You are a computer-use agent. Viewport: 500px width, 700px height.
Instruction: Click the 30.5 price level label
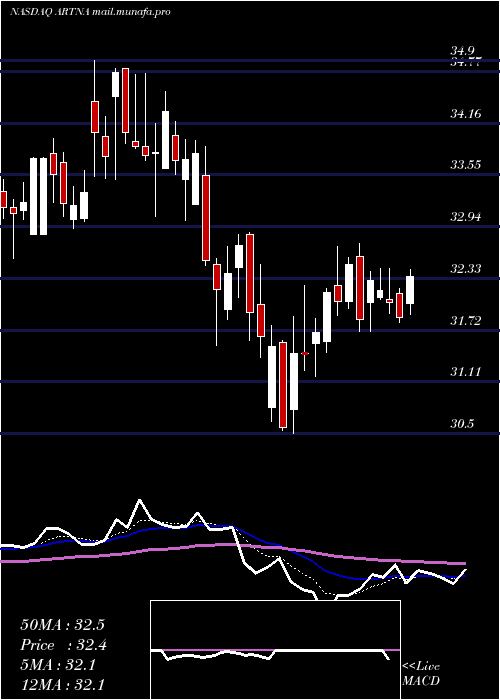click(x=462, y=424)
